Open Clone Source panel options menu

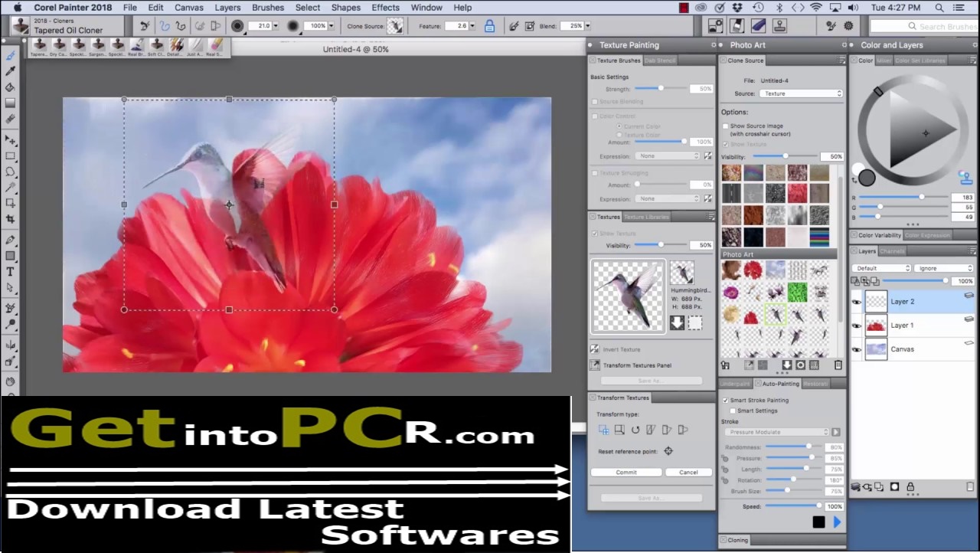coord(841,61)
